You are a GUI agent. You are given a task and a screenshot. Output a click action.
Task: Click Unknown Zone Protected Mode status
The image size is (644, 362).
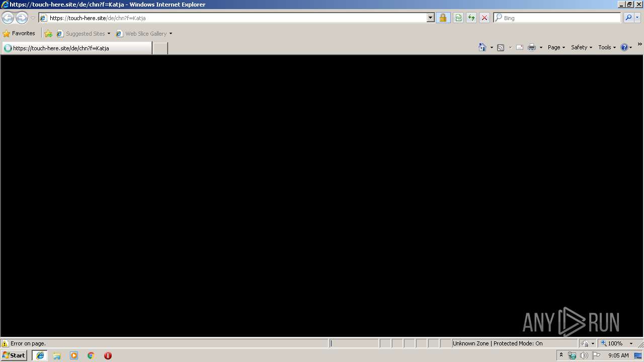pos(498,343)
